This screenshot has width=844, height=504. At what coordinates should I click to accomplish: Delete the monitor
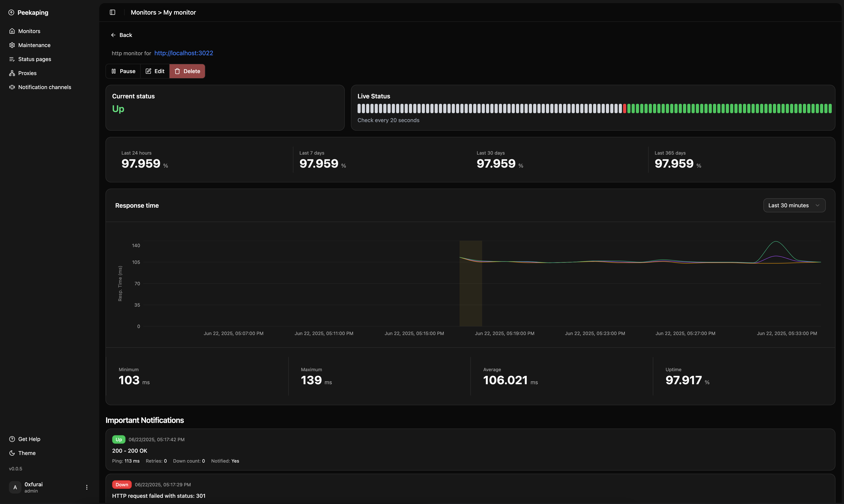[x=187, y=71]
